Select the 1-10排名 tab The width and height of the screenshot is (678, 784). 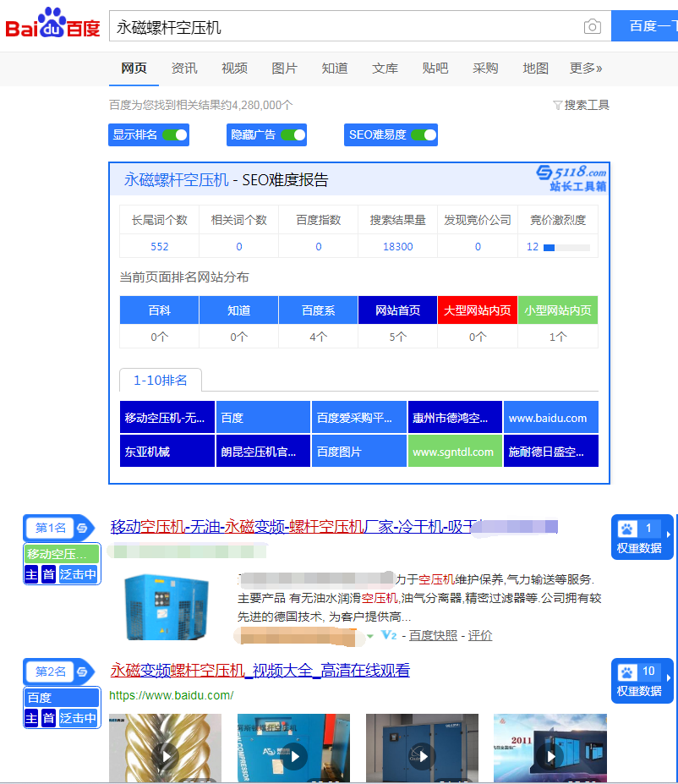[x=161, y=381]
